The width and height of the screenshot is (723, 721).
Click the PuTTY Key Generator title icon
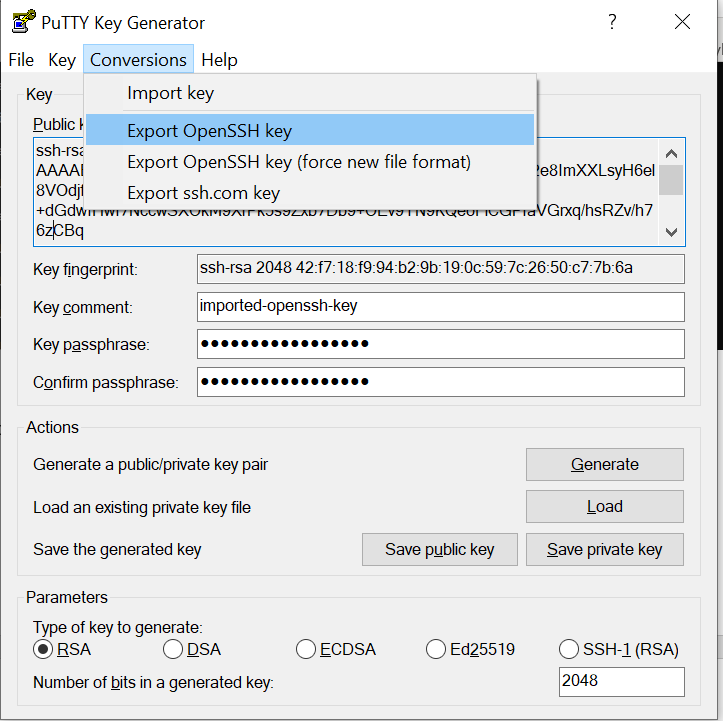(x=24, y=22)
